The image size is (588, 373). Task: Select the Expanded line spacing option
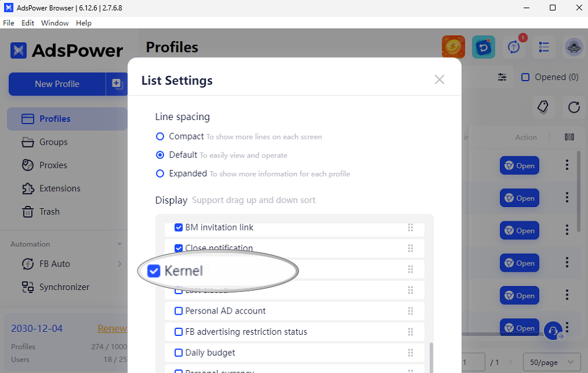pos(160,174)
